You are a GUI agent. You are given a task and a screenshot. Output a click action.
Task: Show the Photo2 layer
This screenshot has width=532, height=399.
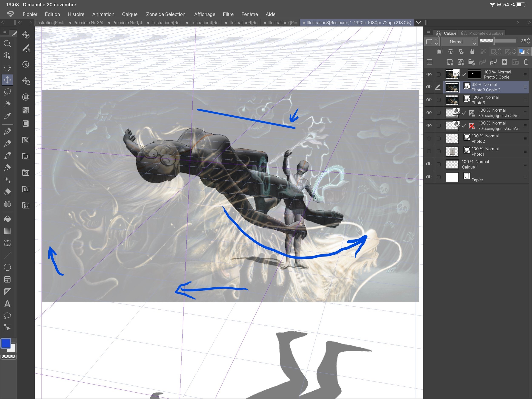[x=429, y=139]
